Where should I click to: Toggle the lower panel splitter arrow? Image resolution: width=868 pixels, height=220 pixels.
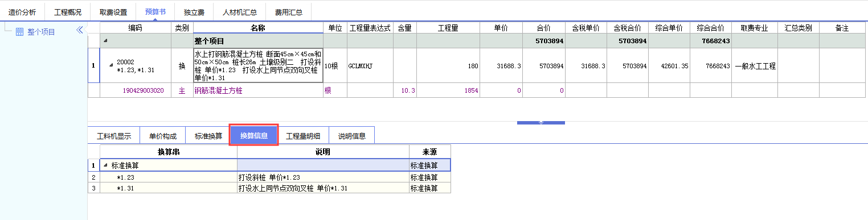click(x=541, y=122)
